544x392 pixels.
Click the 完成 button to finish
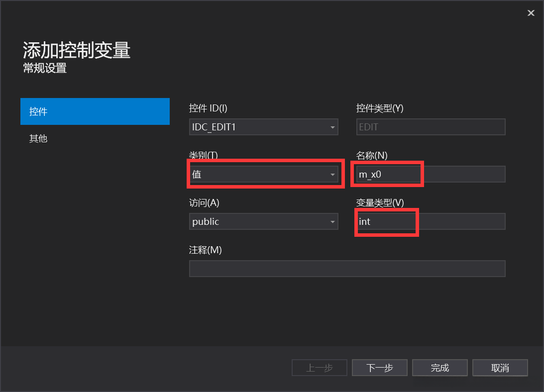click(x=439, y=368)
